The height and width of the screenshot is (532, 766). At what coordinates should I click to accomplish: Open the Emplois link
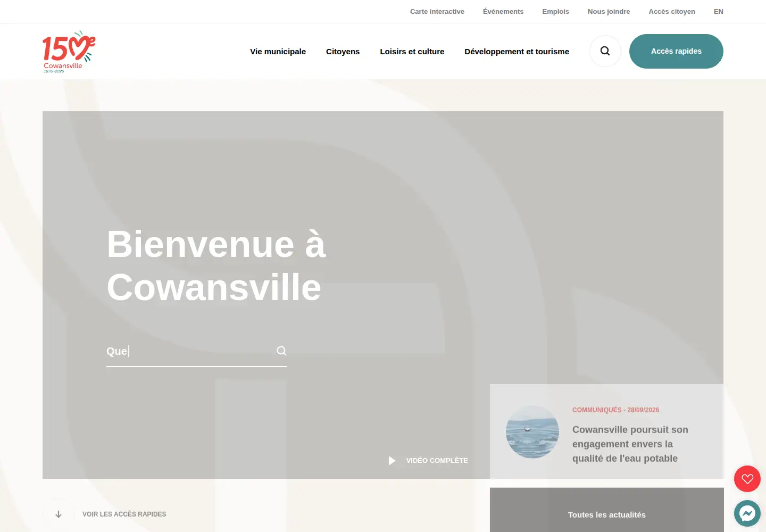click(x=555, y=11)
